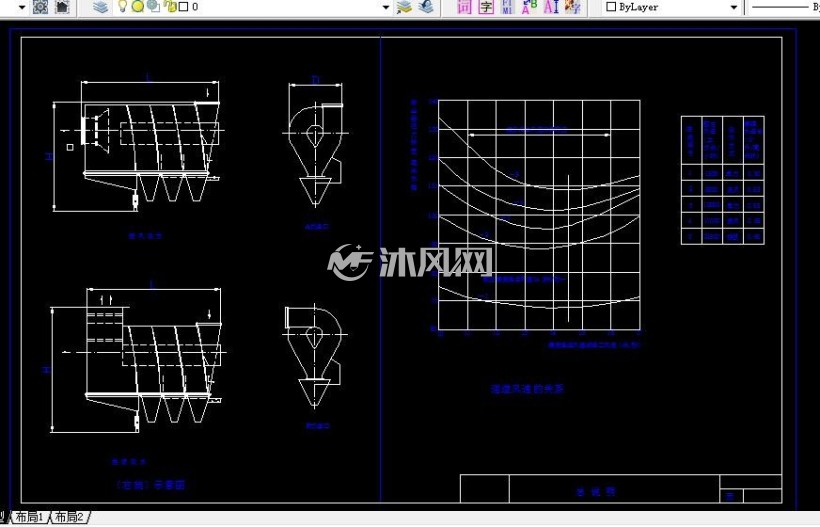This screenshot has width=820, height=527.
Task: Click the Layer Previous icon
Action: [x=426, y=7]
